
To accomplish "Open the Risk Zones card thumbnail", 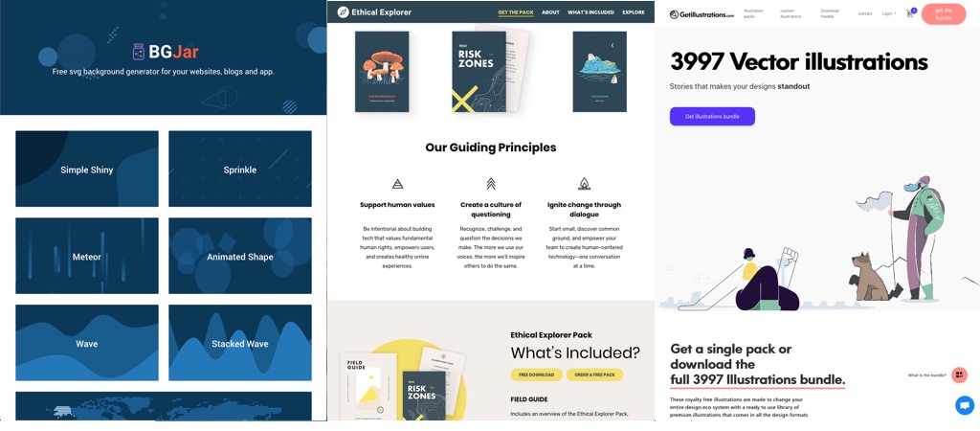I will point(479,71).
